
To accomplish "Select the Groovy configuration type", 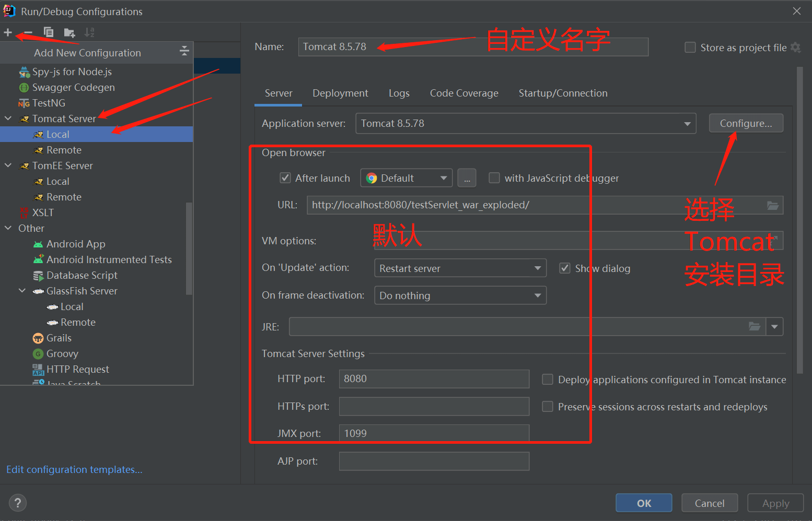I will click(x=62, y=353).
